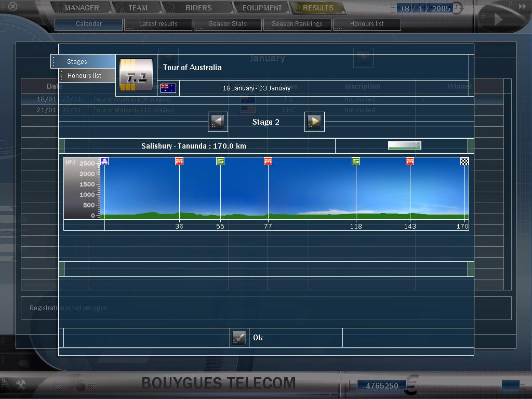Show Latest results
This screenshot has height=399, width=532.
point(158,24)
